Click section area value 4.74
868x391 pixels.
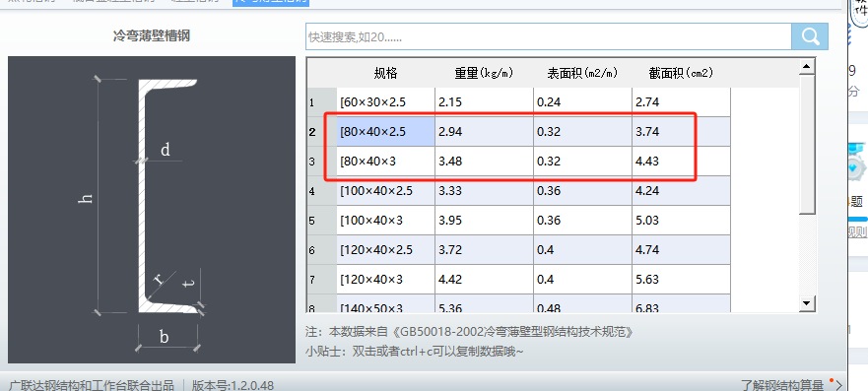[682, 250]
